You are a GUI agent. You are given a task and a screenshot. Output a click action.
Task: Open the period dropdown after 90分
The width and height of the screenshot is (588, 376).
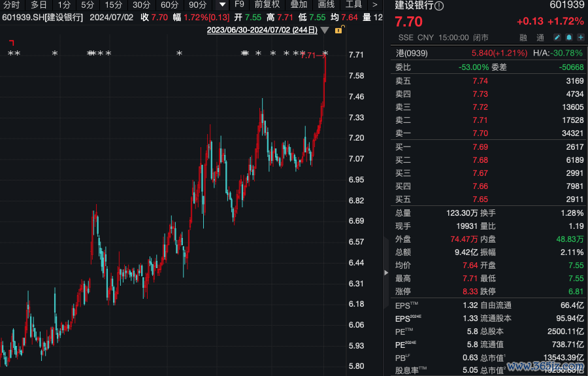223,5
